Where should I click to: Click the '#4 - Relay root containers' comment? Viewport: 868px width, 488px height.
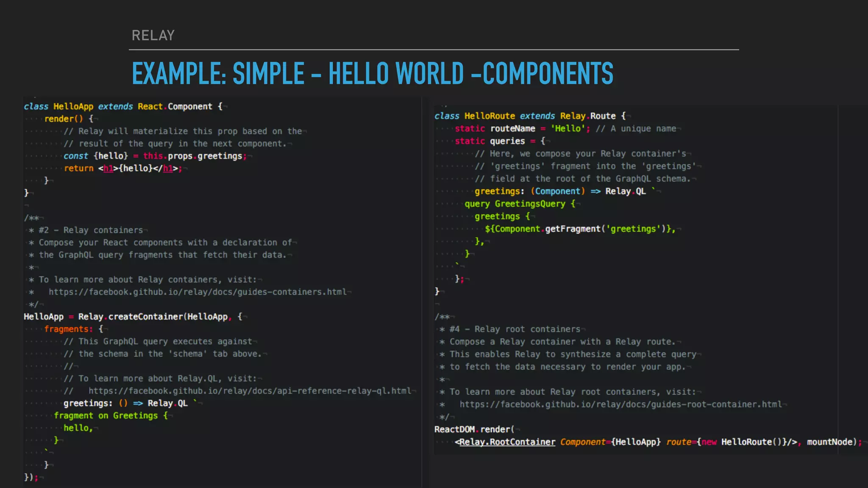(x=515, y=329)
